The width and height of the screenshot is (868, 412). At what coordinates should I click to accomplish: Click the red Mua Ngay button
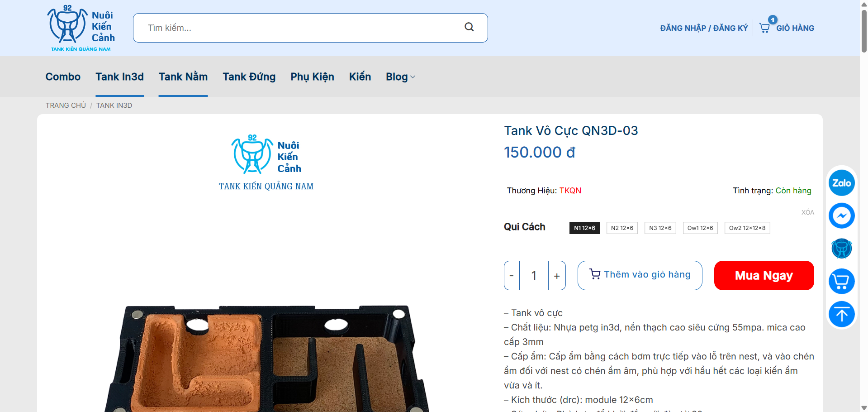point(764,275)
